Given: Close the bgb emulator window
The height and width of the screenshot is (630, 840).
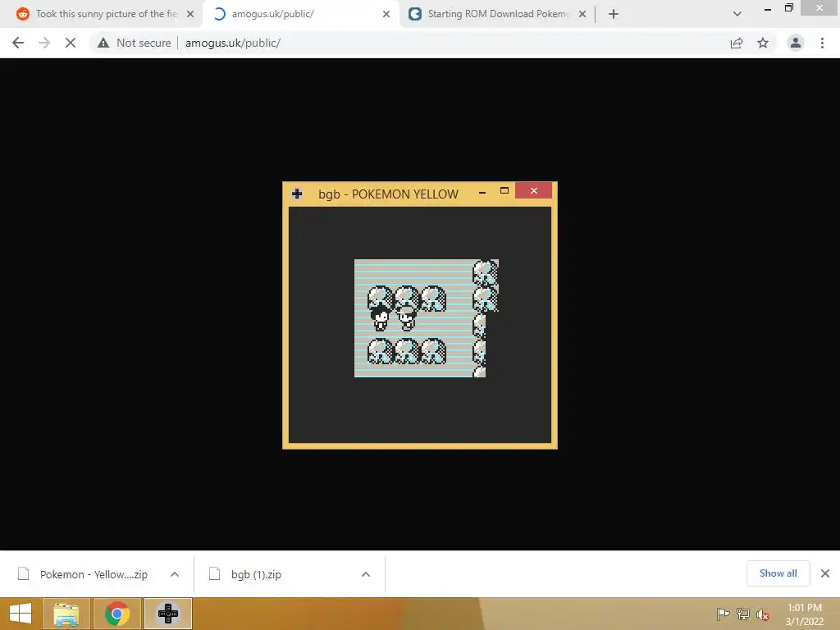Looking at the screenshot, I should click(x=533, y=190).
